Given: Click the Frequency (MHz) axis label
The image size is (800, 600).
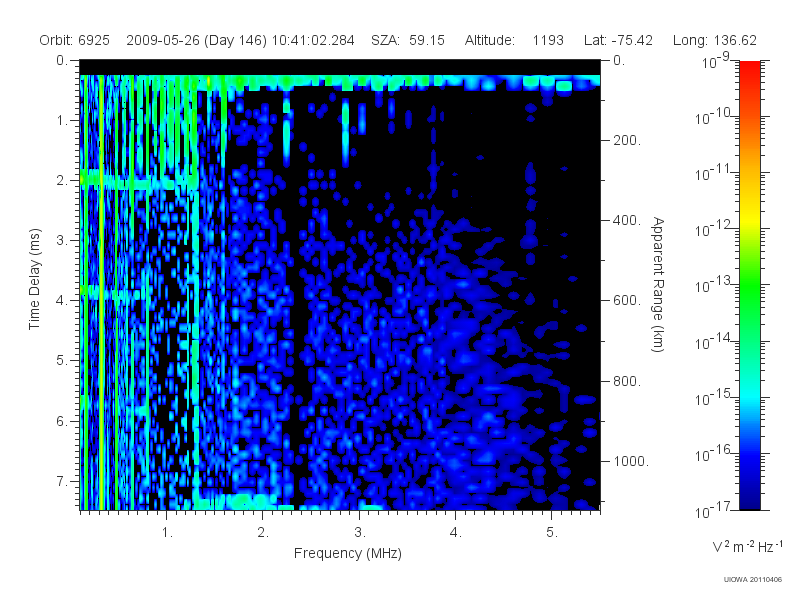Looking at the screenshot, I should pos(347,553).
